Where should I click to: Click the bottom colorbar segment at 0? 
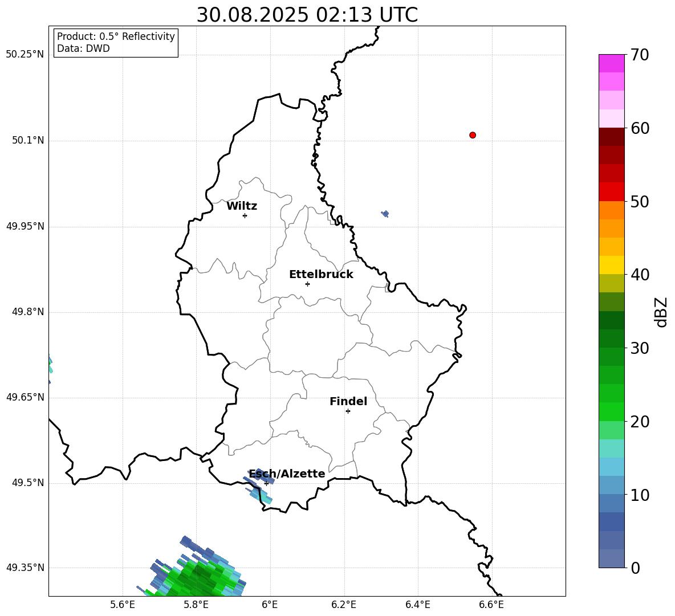click(611, 558)
